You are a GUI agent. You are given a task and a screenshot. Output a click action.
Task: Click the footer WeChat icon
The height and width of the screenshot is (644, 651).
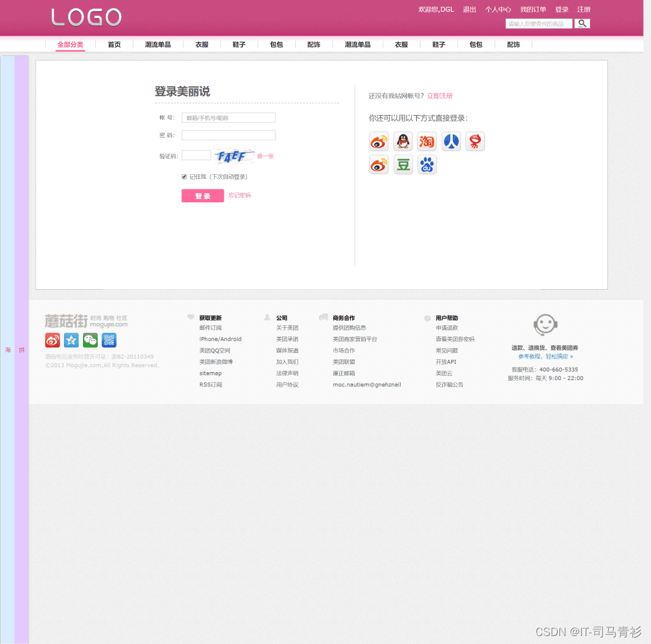pyautogui.click(x=90, y=340)
